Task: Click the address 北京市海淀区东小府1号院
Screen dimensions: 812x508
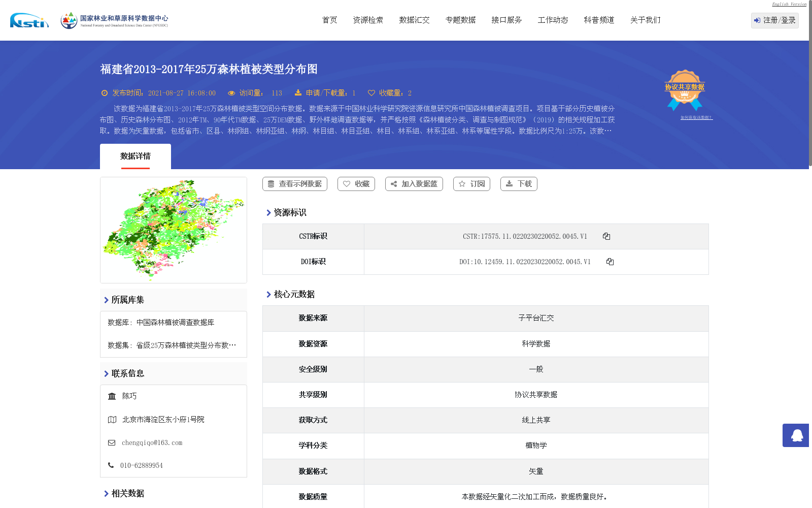Action: coord(163,420)
